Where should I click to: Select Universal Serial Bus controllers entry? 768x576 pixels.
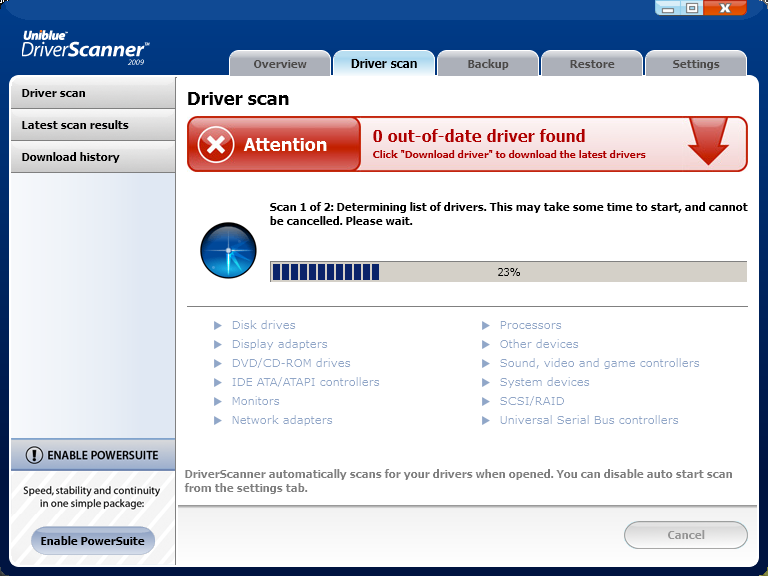tap(588, 420)
